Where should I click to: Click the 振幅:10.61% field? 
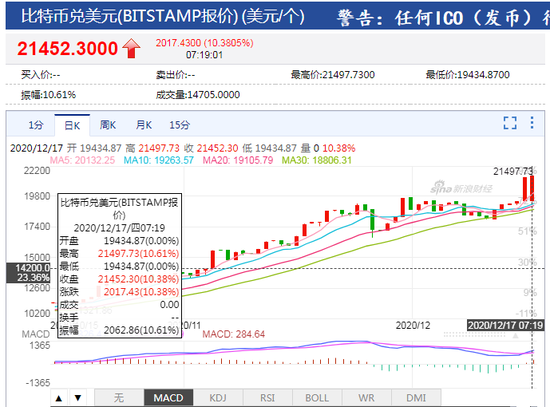tap(48, 95)
